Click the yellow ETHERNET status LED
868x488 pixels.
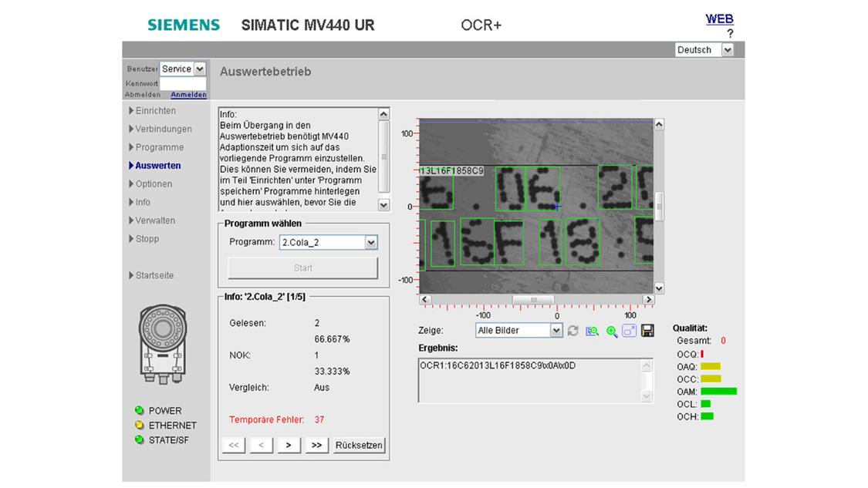coord(139,425)
